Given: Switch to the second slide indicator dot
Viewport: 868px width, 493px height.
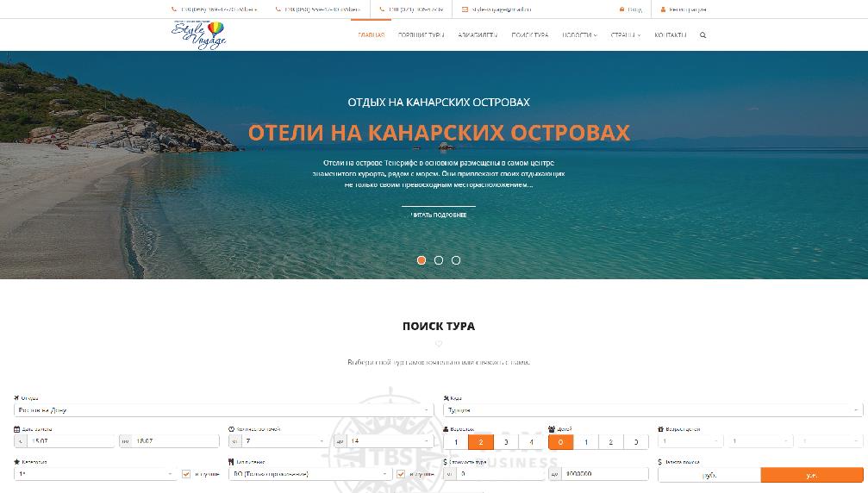Looking at the screenshot, I should [439, 260].
